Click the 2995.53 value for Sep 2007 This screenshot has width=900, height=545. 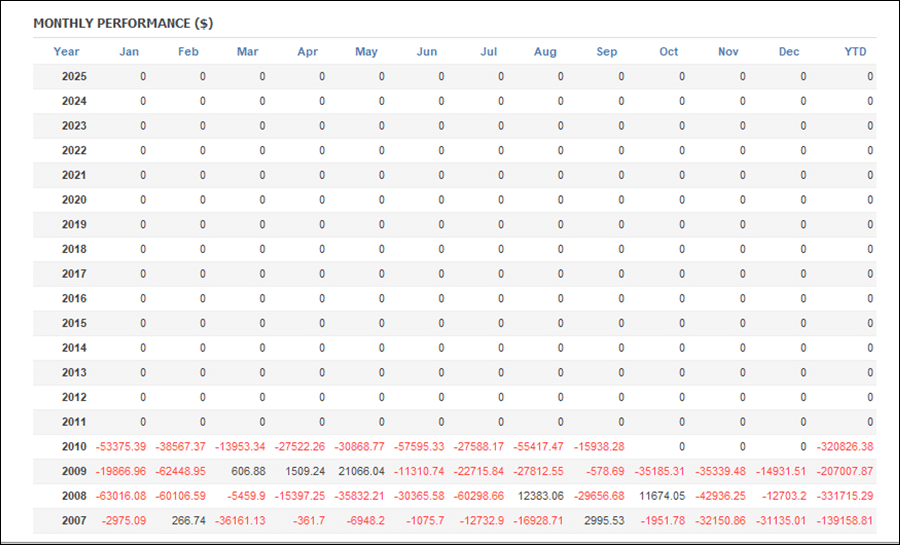[x=604, y=520]
